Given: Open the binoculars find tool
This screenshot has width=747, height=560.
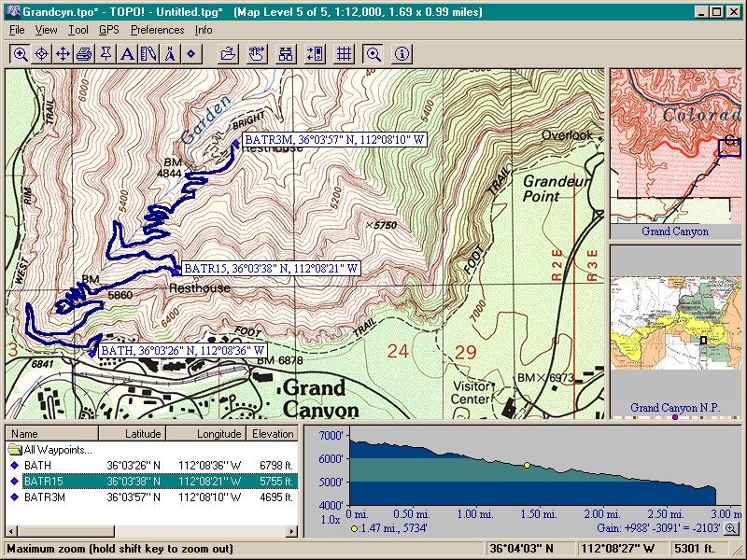Looking at the screenshot, I should (286, 54).
